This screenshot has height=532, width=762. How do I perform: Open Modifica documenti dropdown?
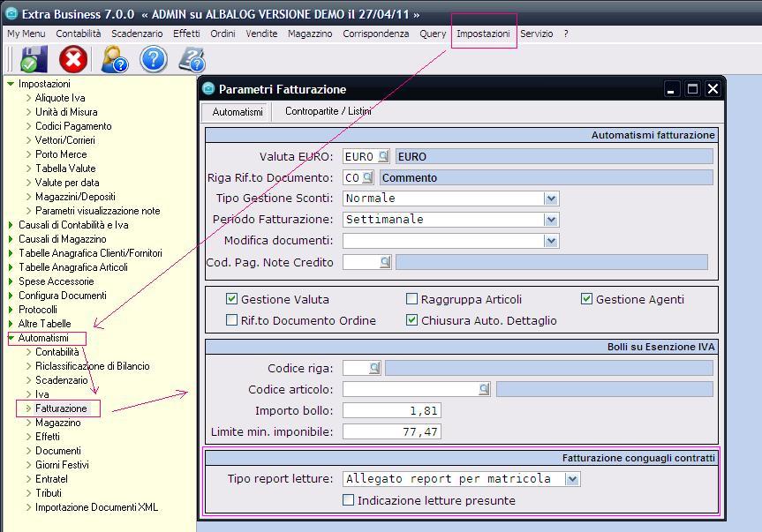(551, 241)
